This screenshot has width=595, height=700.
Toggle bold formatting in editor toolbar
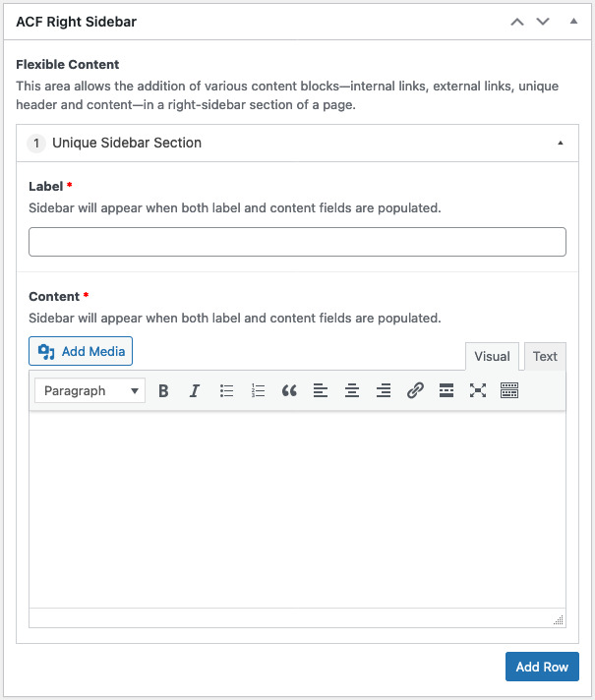click(x=163, y=390)
